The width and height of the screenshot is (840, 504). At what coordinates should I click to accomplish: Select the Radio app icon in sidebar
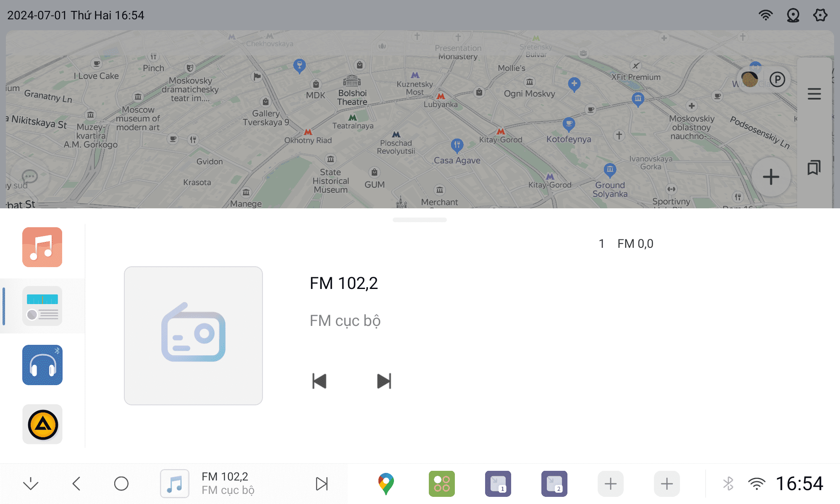[42, 306]
